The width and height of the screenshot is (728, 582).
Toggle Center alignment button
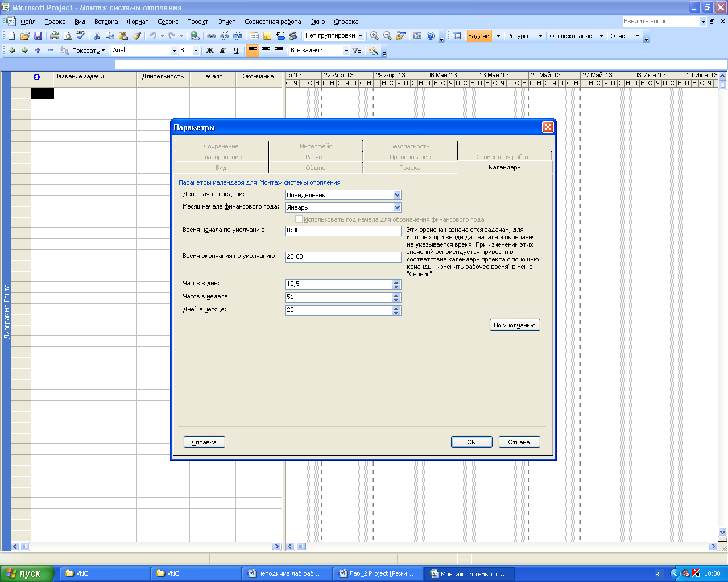coord(266,51)
